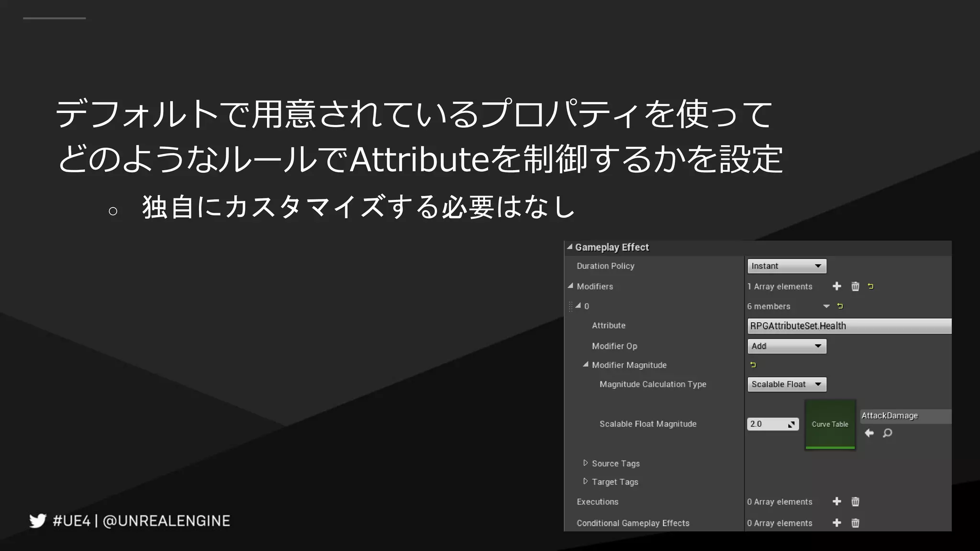Screen dimensions: 980x551
Task: Collapse the Gameplay Effect category
Action: (x=569, y=247)
